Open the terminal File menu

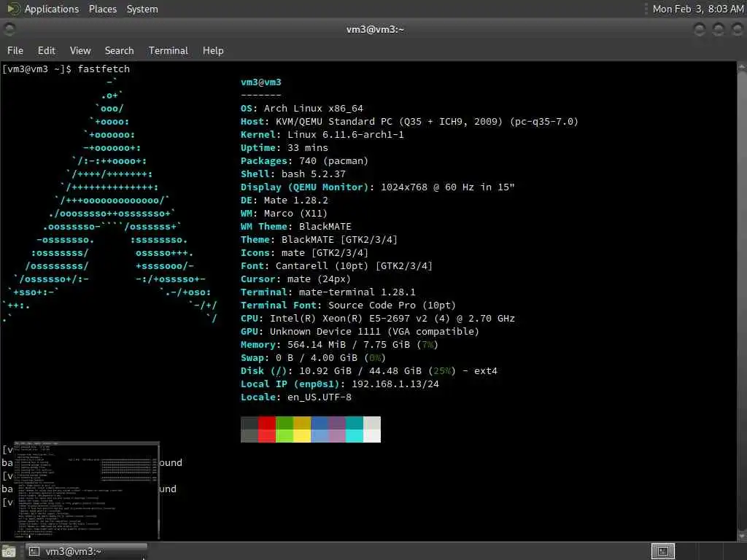(15, 50)
